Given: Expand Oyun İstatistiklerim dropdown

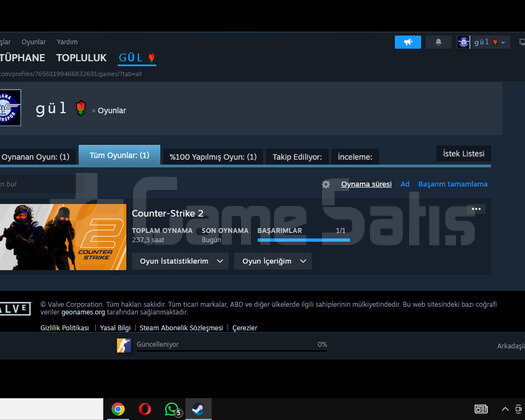Looking at the screenshot, I should tap(181, 261).
